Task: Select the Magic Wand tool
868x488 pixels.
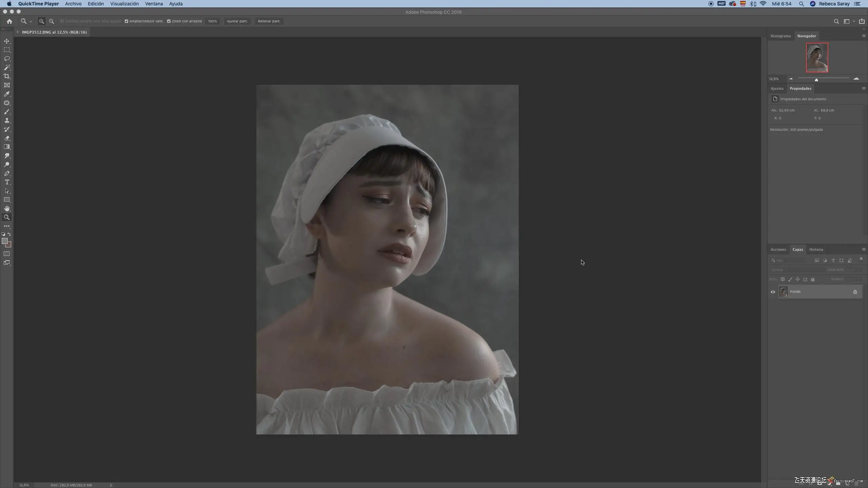Action: click(7, 67)
